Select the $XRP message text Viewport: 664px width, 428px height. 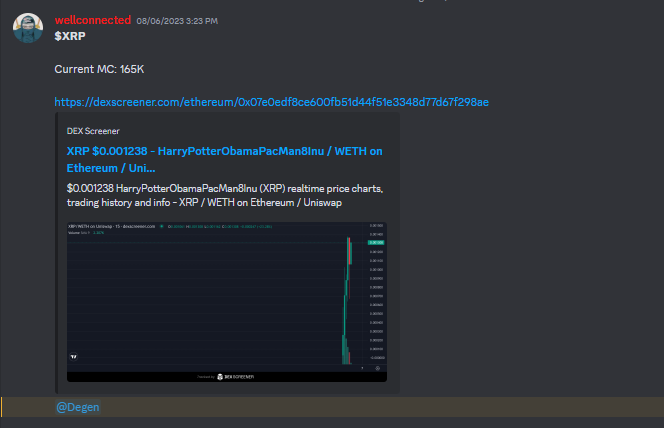click(70, 36)
